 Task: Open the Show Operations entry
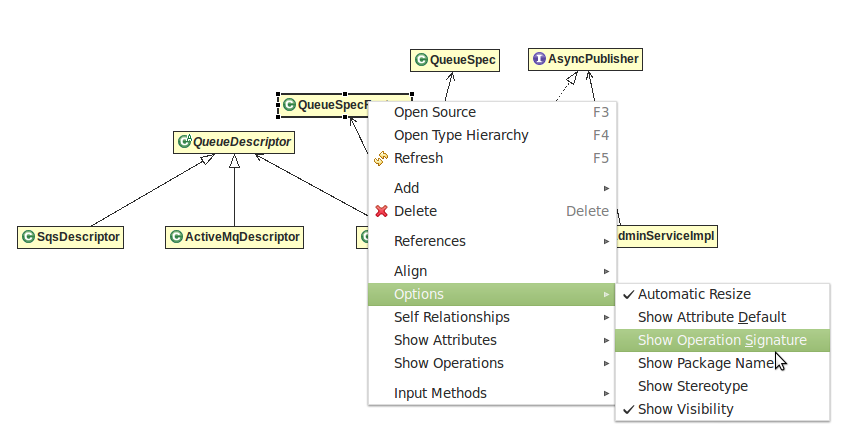492,363
